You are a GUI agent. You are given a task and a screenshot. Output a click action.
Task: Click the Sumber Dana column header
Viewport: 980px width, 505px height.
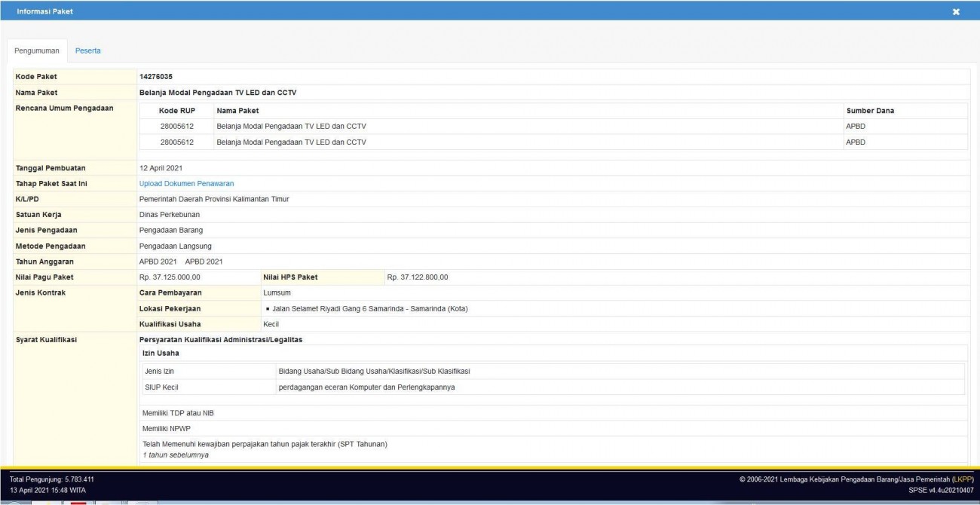click(x=870, y=111)
